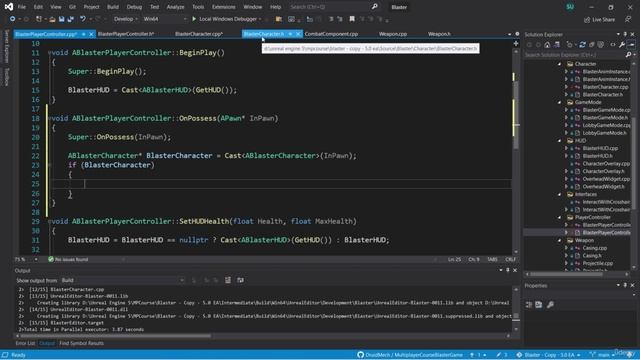Viewport: 640px width, 360px height.
Task: Select OverheadWidget.cpp in Solution Explorer
Action: pyautogui.click(x=606, y=179)
